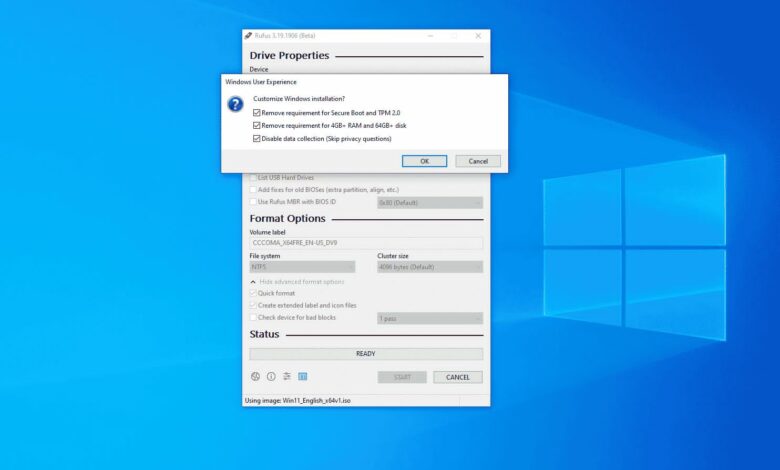Uncheck Disable data collection option

click(257, 139)
